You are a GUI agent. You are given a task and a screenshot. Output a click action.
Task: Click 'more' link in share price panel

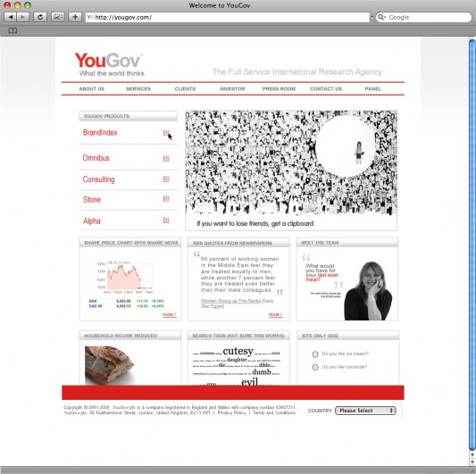point(169,315)
